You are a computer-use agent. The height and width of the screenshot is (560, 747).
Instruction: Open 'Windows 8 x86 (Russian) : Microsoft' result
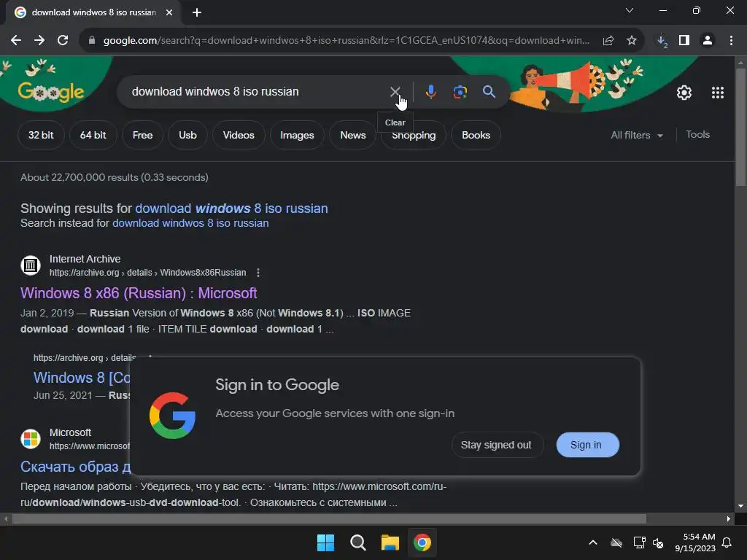click(x=139, y=293)
